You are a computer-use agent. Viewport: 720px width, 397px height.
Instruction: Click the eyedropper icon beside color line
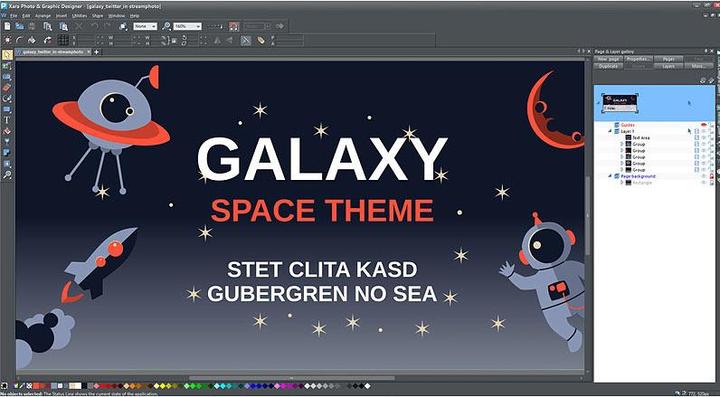22,386
